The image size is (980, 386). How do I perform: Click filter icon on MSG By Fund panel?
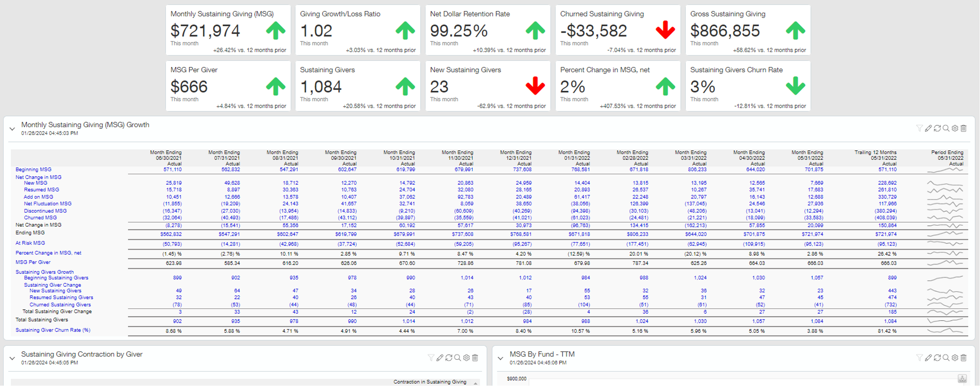click(x=919, y=358)
